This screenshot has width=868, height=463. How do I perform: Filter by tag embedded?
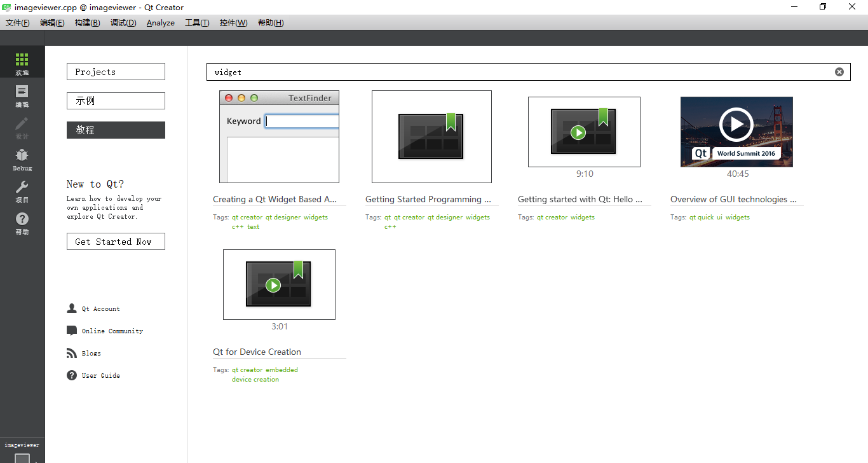tap(281, 370)
